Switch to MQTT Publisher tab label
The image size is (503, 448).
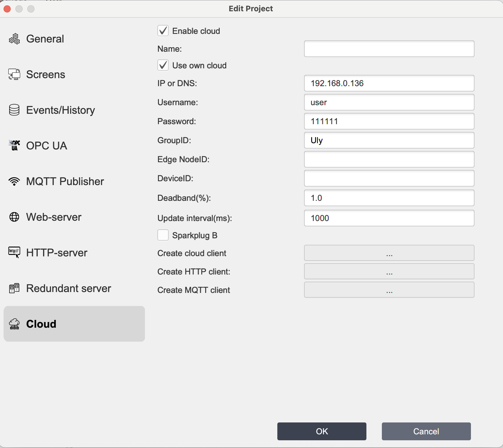65,181
